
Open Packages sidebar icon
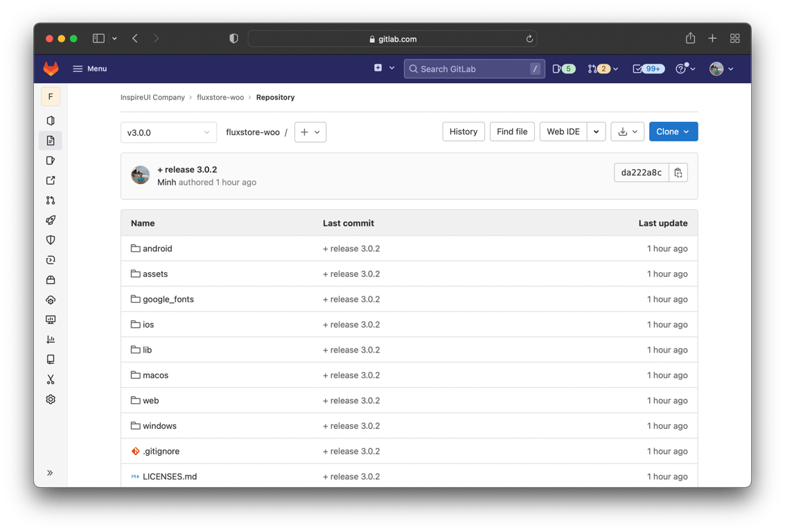pyautogui.click(x=51, y=280)
